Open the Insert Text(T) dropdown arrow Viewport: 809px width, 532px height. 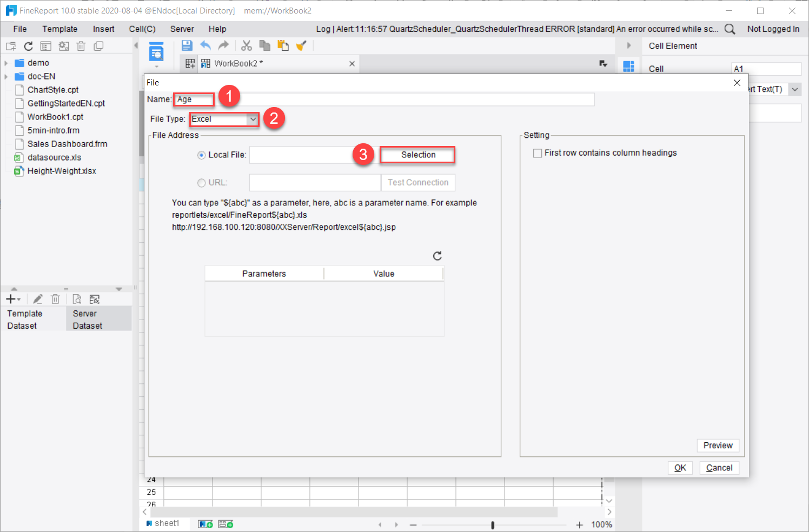[x=795, y=89]
